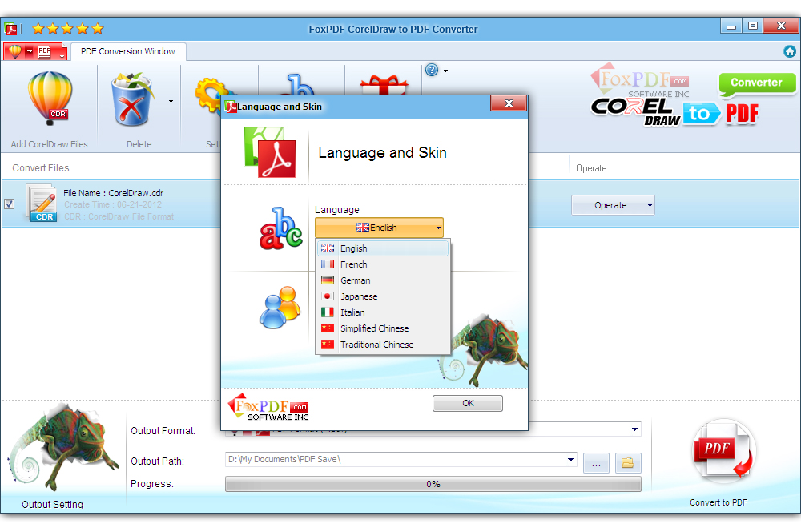The image size is (801, 532).
Task: Open the Operate dropdown button
Action: point(613,205)
